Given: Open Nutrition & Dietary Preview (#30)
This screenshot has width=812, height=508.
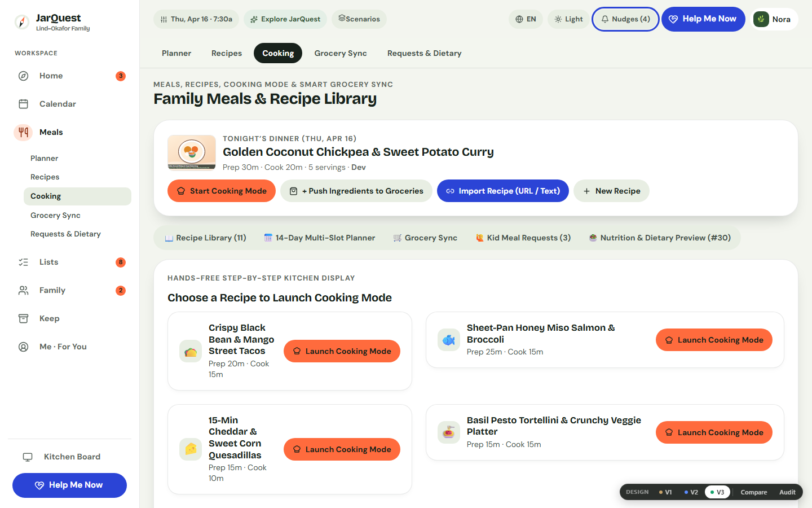Looking at the screenshot, I should click(x=660, y=238).
